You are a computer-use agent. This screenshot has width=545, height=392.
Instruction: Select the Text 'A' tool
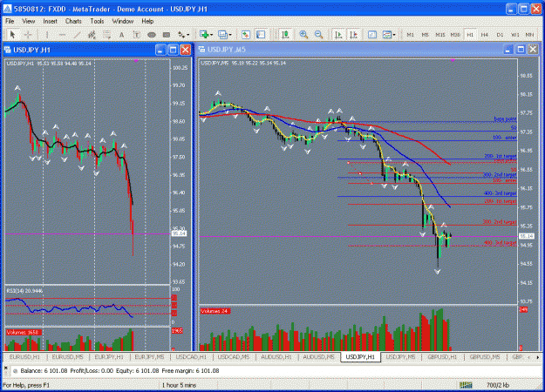coord(122,34)
